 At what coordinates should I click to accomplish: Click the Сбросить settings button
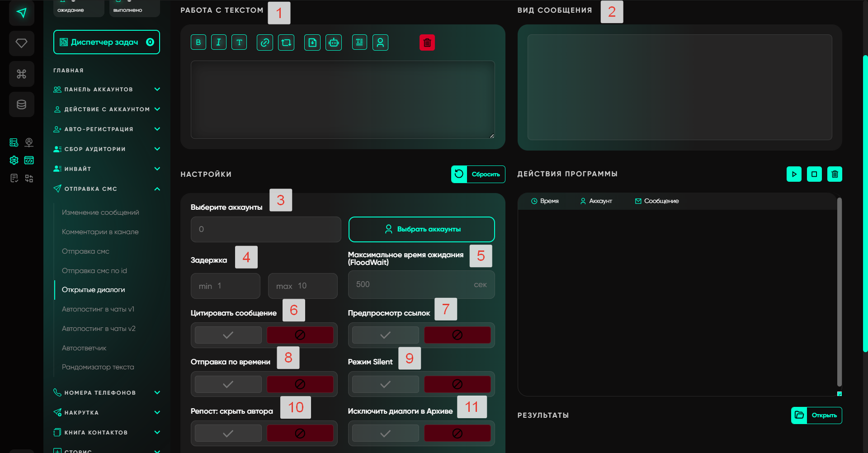[x=478, y=174]
